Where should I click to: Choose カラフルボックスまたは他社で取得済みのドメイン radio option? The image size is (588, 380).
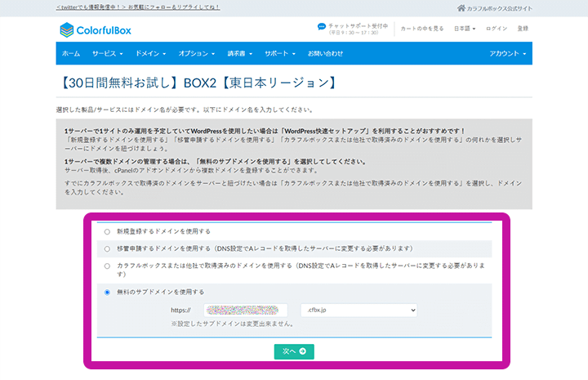[107, 266]
